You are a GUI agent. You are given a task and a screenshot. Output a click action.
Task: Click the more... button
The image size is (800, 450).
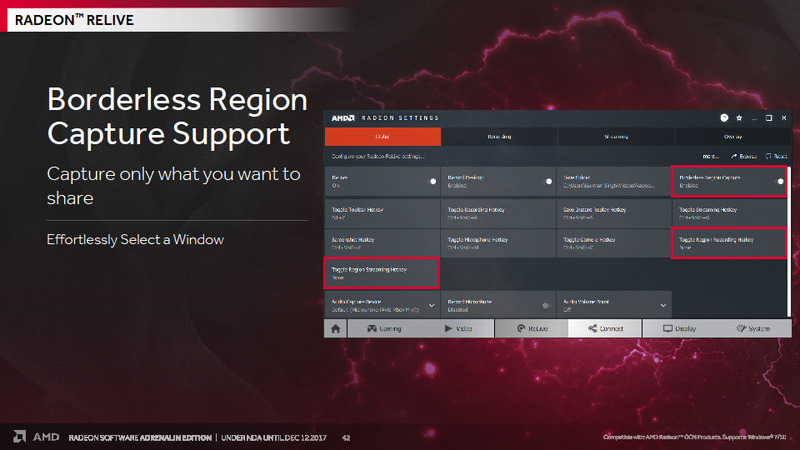(x=711, y=157)
